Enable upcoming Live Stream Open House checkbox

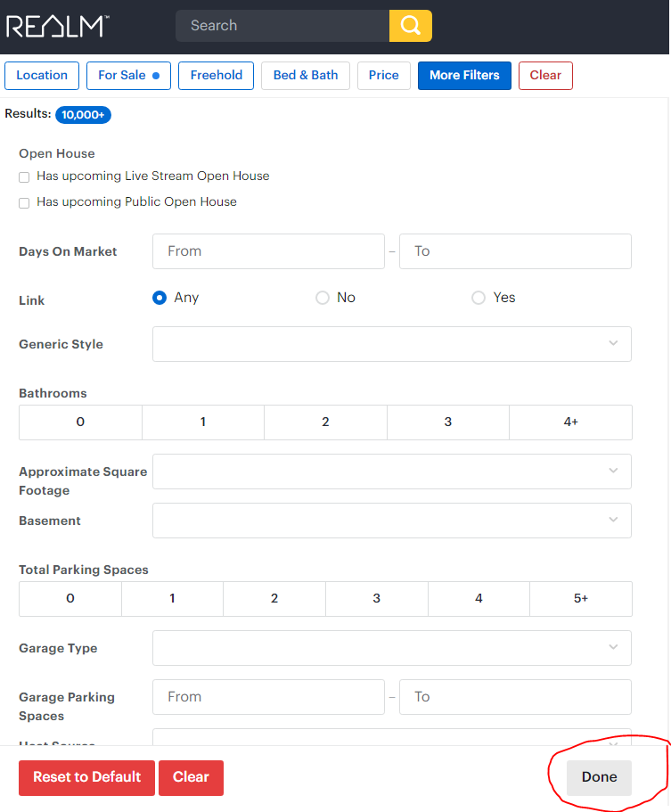click(x=24, y=177)
